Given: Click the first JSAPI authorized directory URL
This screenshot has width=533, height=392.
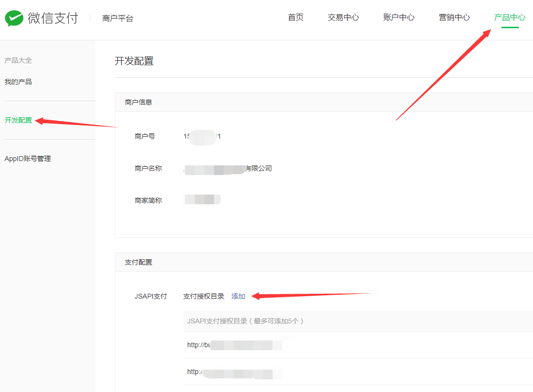Looking at the screenshot, I should click(234, 345).
